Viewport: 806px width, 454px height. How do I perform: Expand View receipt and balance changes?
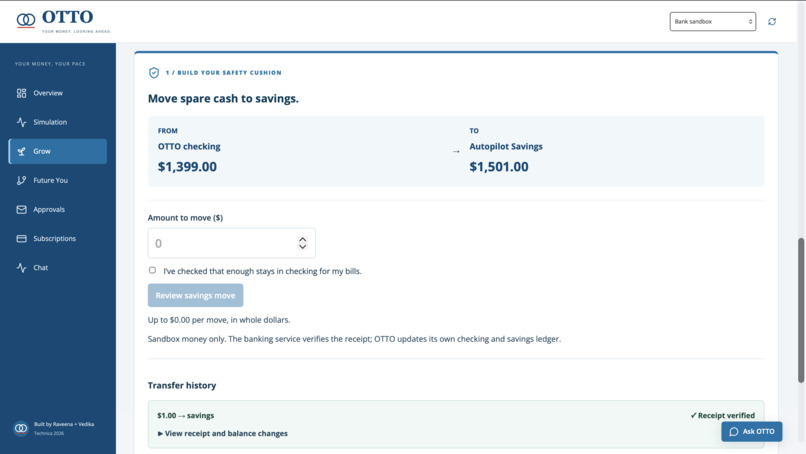click(223, 433)
